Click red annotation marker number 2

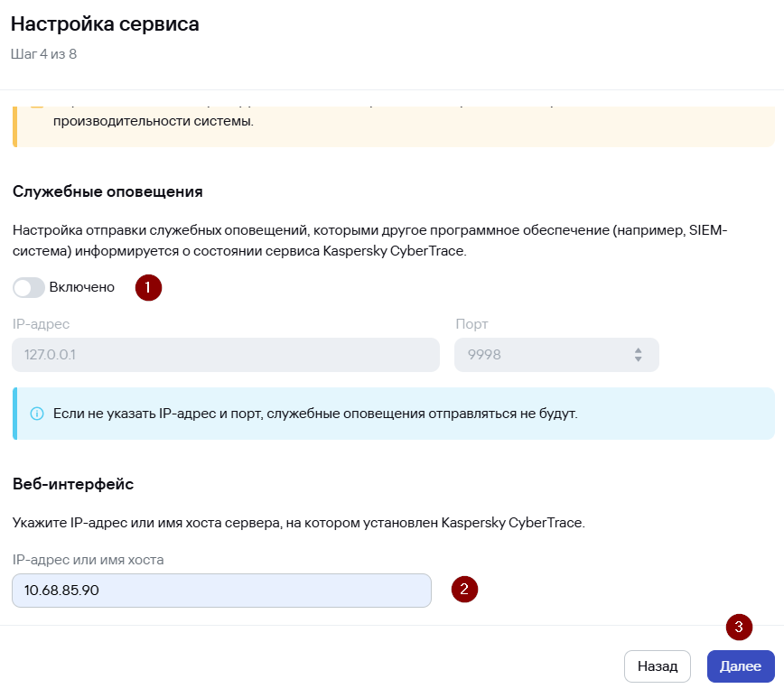[x=464, y=589]
